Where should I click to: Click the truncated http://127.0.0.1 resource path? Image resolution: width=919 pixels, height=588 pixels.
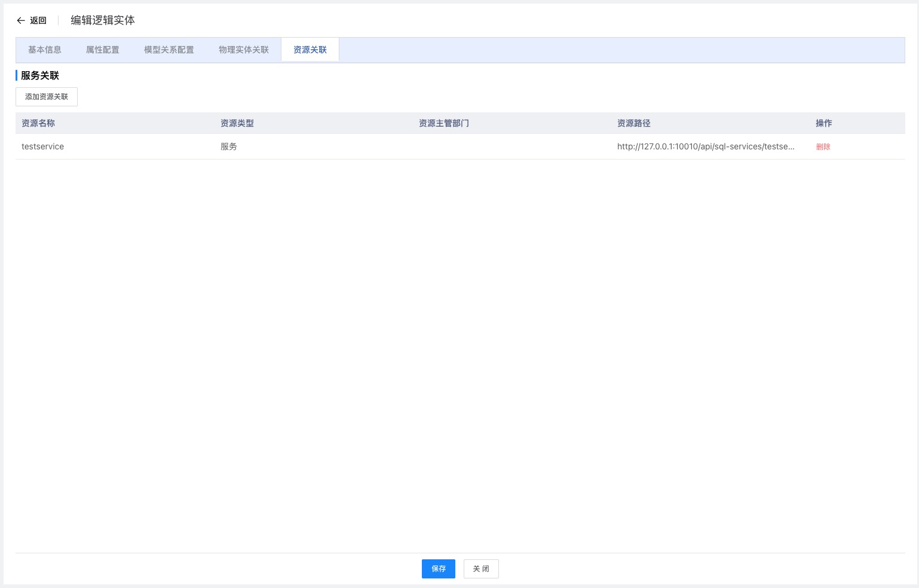click(x=706, y=146)
